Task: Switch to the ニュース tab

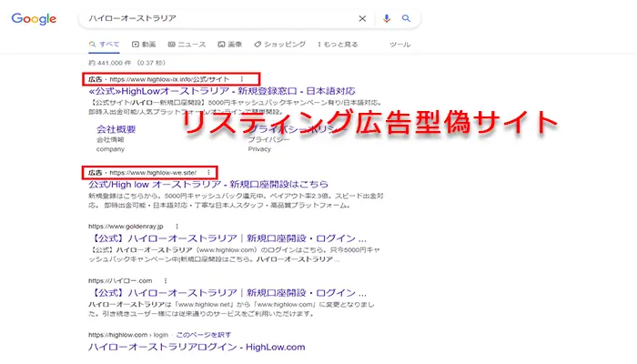Action: (x=187, y=45)
